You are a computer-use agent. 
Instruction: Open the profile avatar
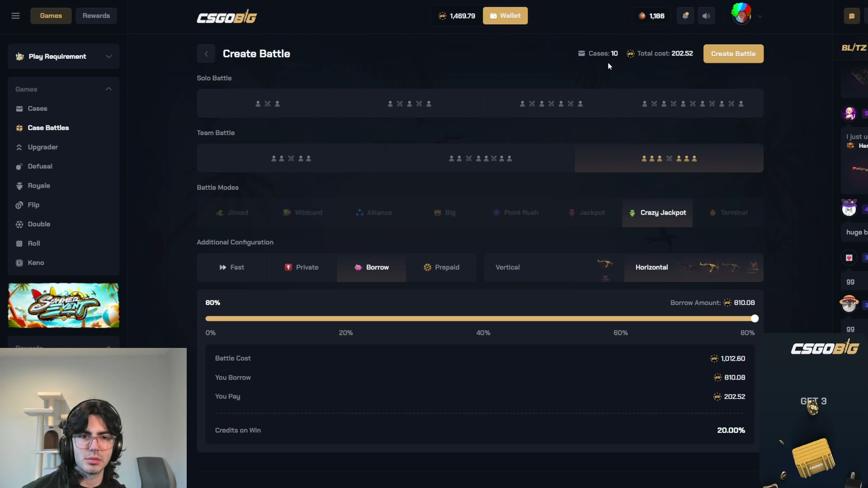(x=741, y=14)
